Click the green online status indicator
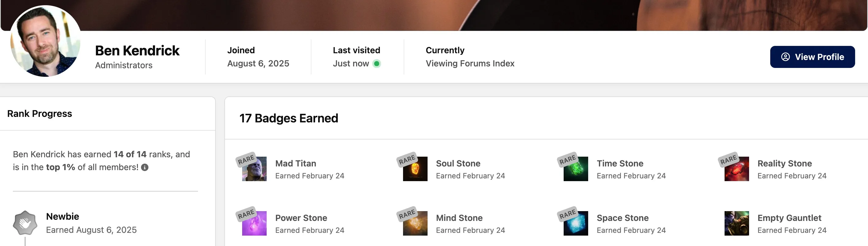Image resolution: width=868 pixels, height=246 pixels. coord(377,63)
